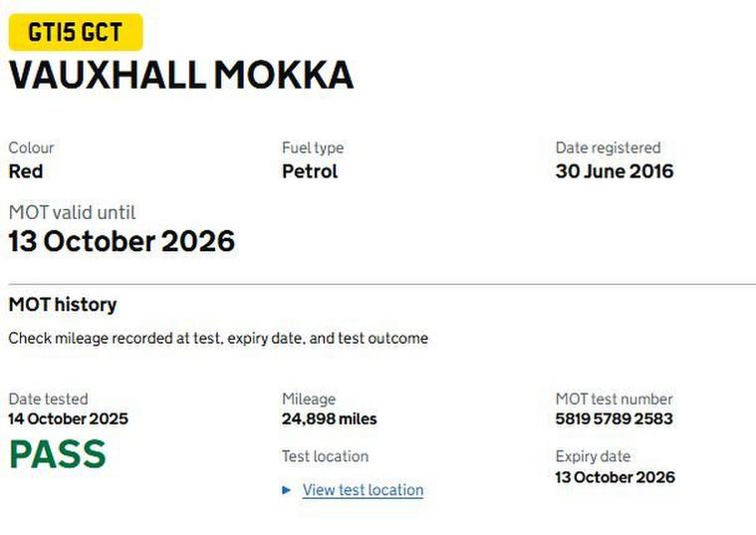Click the MOT history heading

[63, 305]
